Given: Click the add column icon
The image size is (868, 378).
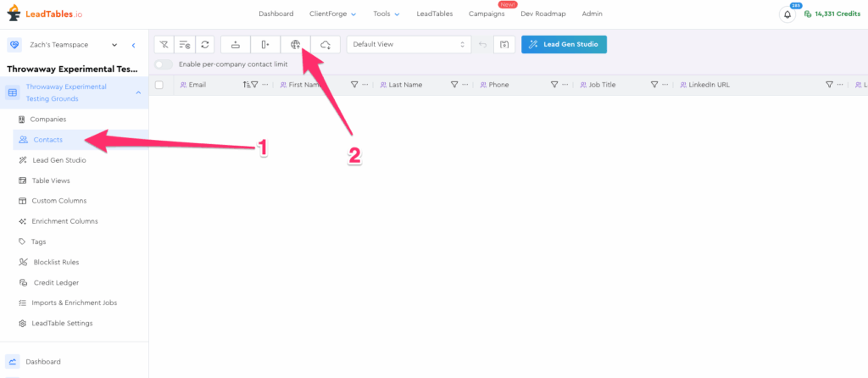Looking at the screenshot, I should [265, 44].
